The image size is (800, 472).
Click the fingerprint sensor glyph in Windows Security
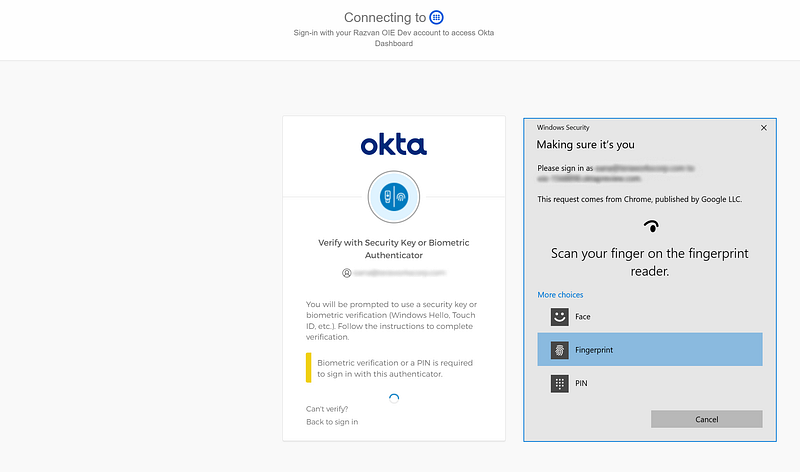pos(651,226)
